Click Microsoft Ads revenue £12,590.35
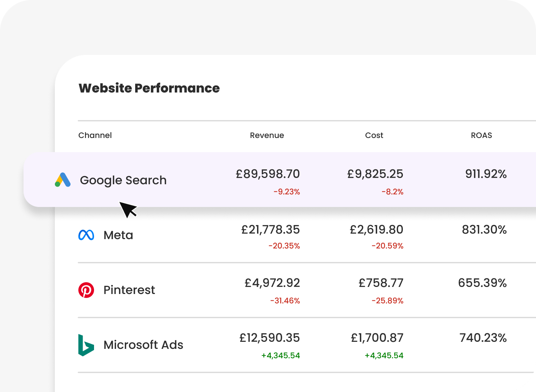536x392 pixels. coord(270,338)
